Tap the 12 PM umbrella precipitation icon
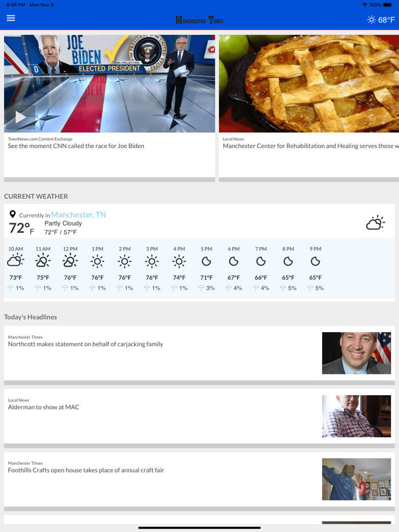399x532 pixels. [65, 288]
